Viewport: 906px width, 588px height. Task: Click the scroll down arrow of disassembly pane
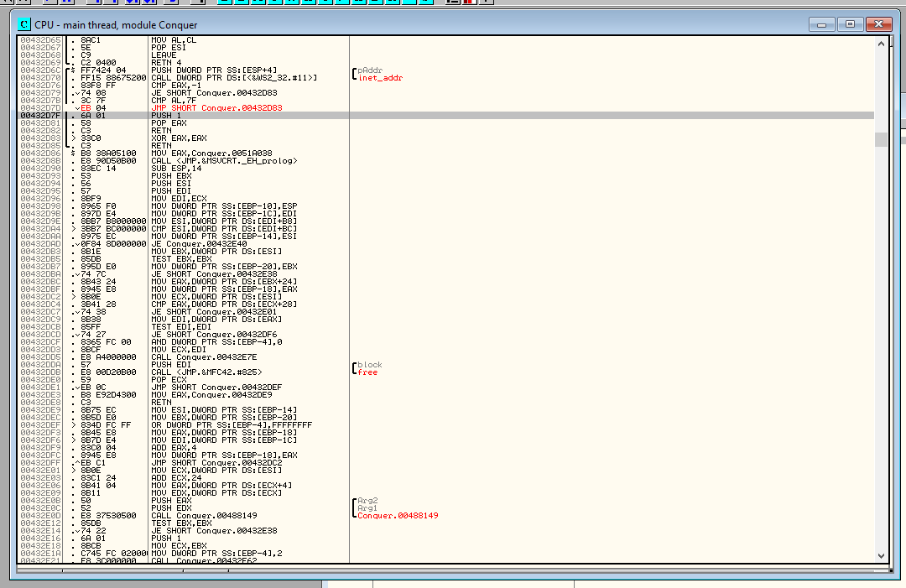click(x=881, y=554)
